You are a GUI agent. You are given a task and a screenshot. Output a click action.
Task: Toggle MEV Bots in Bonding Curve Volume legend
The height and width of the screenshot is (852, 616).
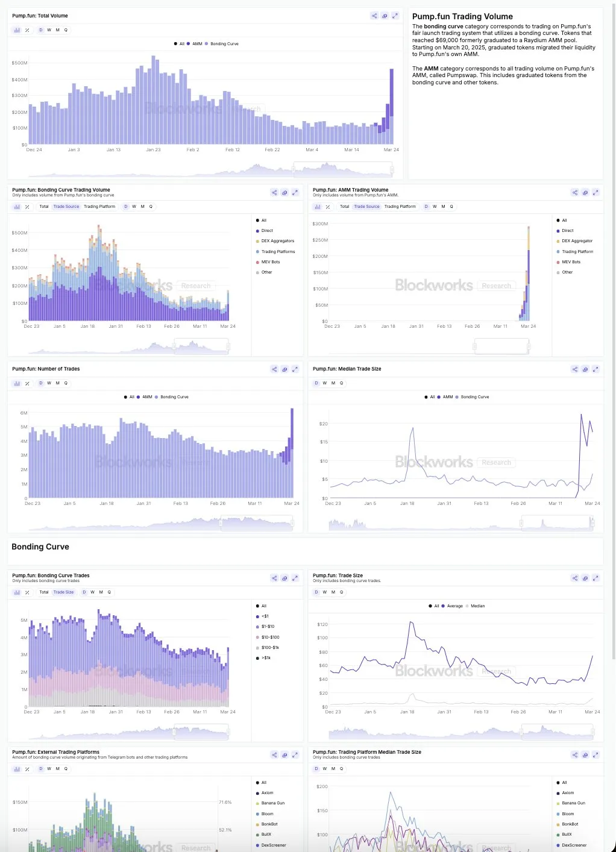point(268,262)
